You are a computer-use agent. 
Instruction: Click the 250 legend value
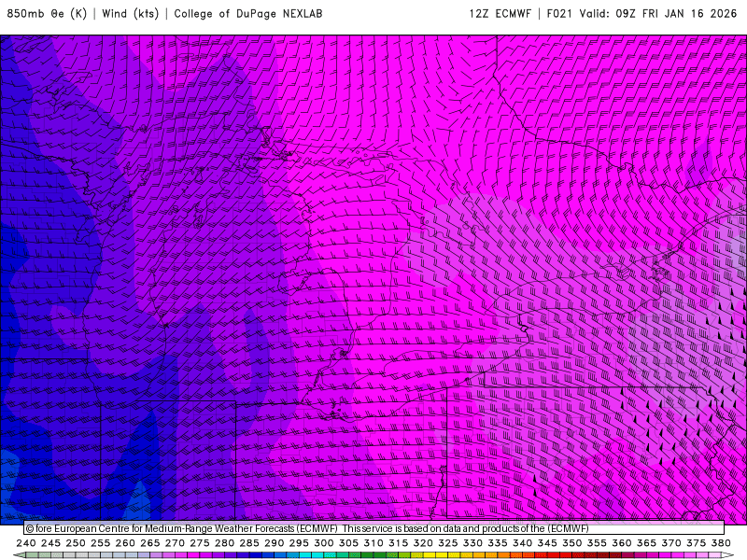point(76,543)
